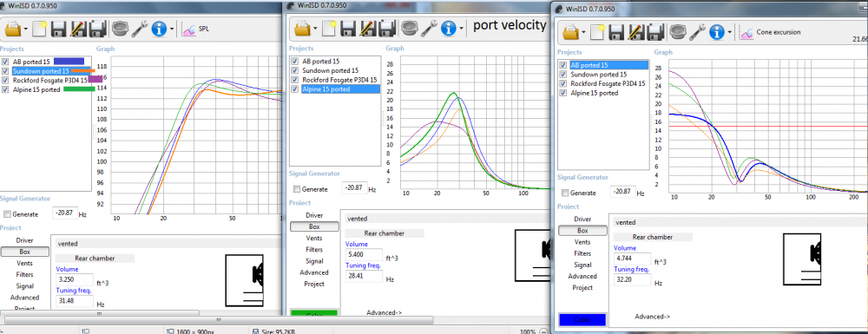Create new project in port velocity window
Image resolution: width=868 pixels, height=334 pixels.
pos(329,28)
